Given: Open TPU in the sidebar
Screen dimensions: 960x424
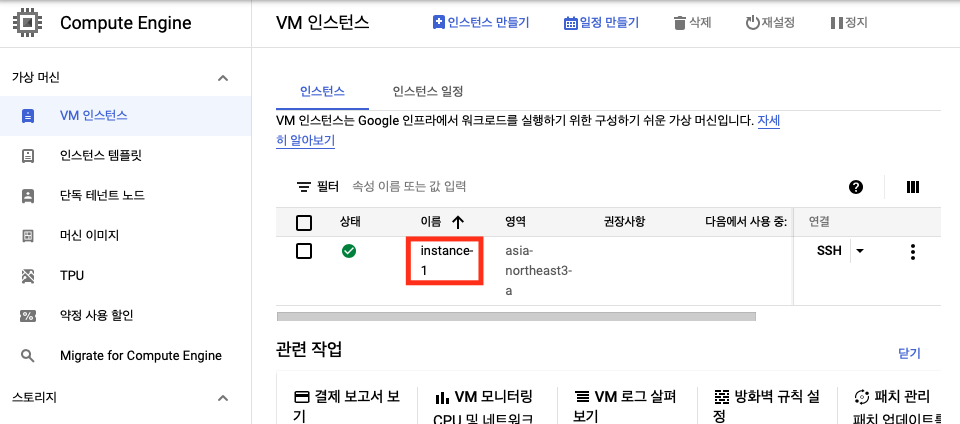Looking at the screenshot, I should pyautogui.click(x=126, y=276).
